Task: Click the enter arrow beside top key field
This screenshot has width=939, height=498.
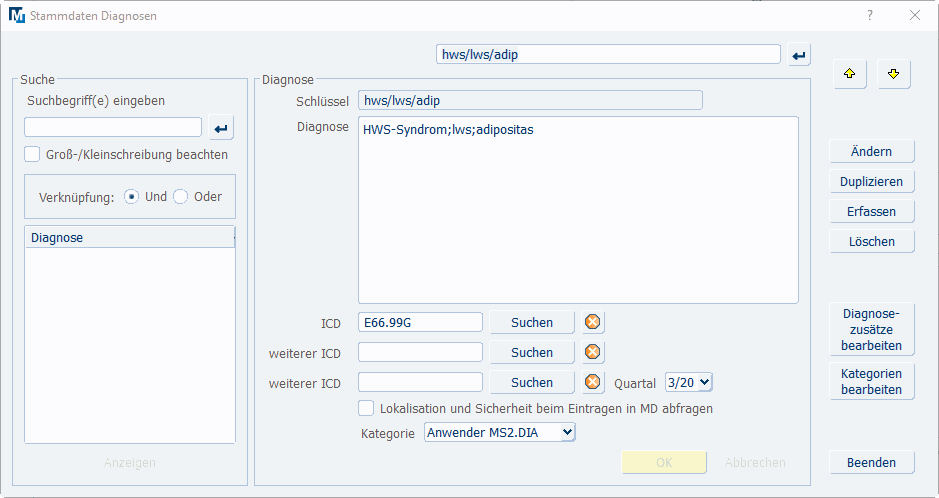Action: click(799, 55)
